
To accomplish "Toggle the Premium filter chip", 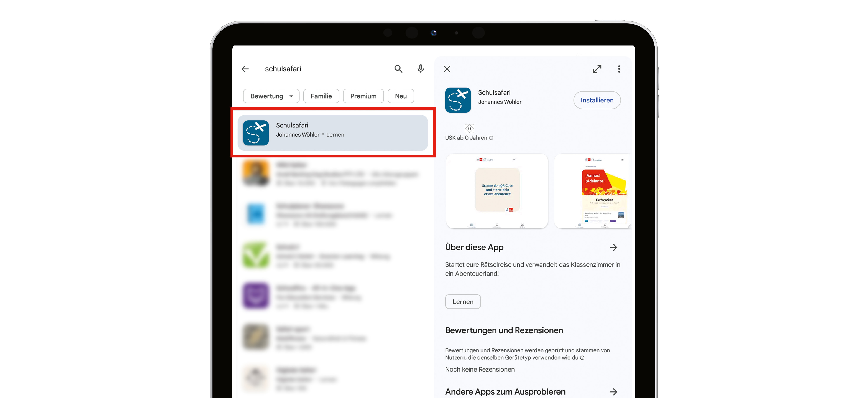I will tap(363, 96).
